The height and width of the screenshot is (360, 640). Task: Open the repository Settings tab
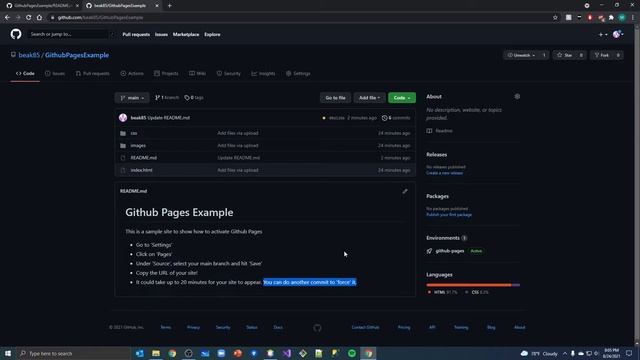[298, 73]
